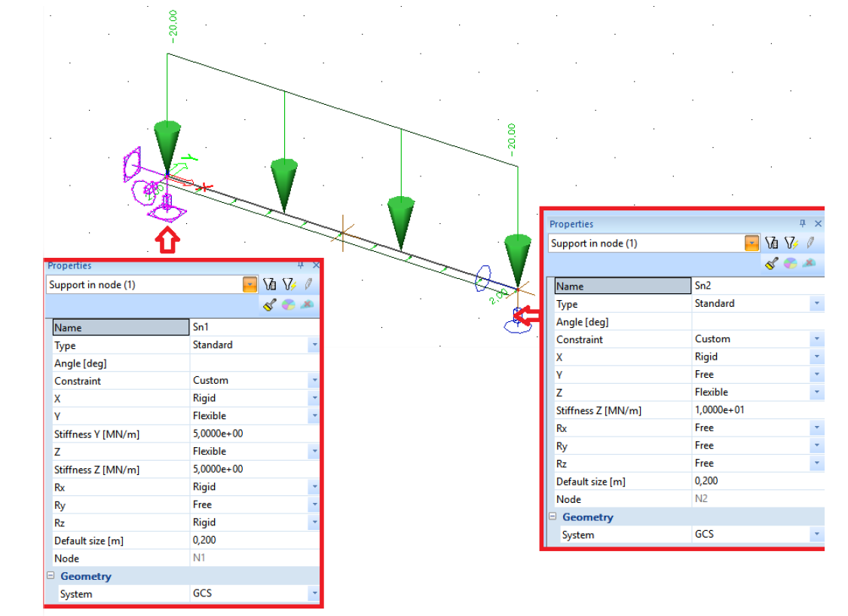Click the filter-by-property icon in Sn2 Properties panel
This screenshot has height=616, width=848.
tap(771, 243)
